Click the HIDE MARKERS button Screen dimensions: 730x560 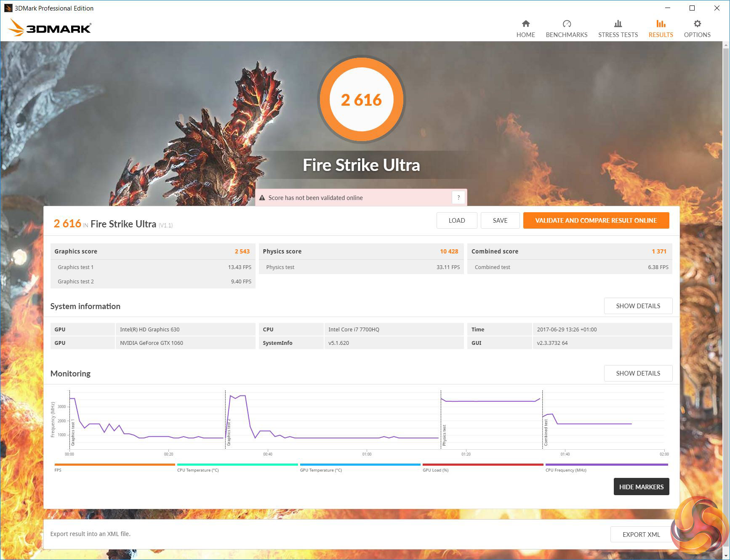point(642,487)
